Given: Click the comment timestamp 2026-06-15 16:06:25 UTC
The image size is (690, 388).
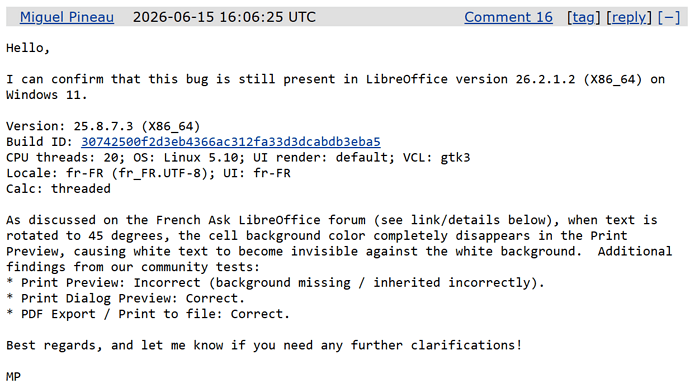Looking at the screenshot, I should [224, 17].
